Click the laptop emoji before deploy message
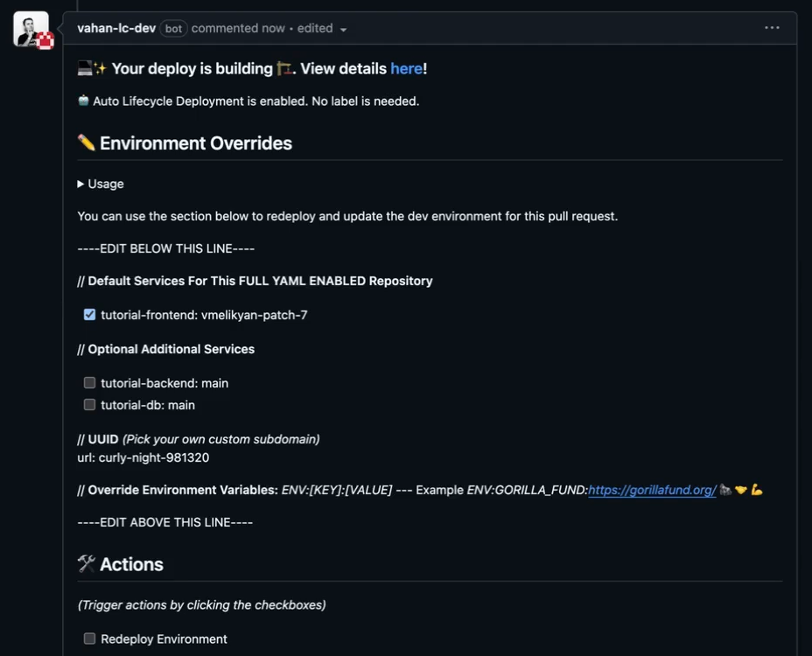Image resolution: width=812 pixels, height=656 pixels. tap(84, 68)
